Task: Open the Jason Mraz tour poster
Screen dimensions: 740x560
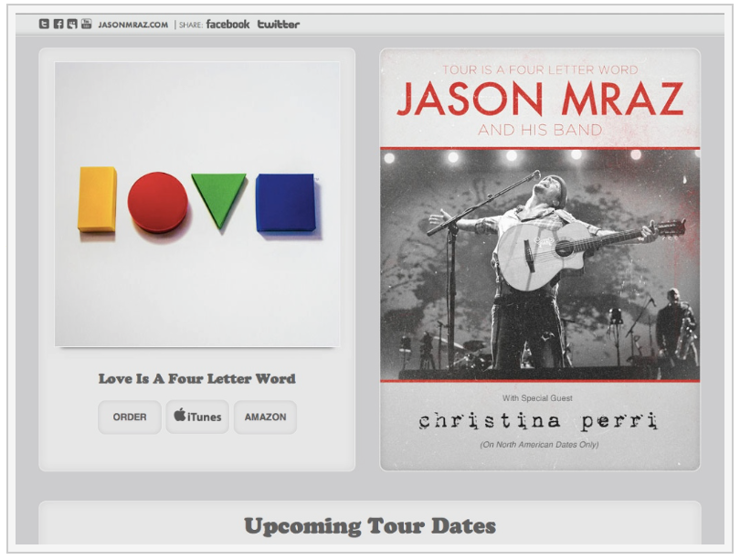Action: coord(540,259)
